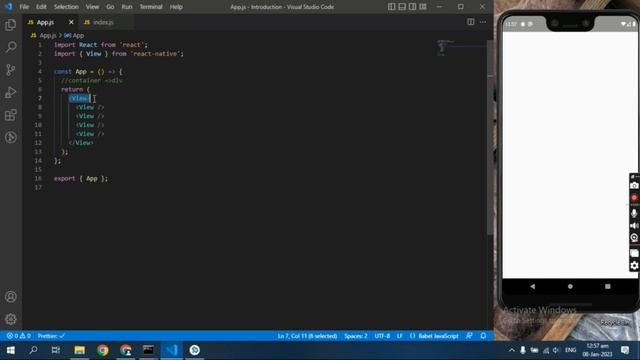Click the editor minimap
Screen dimensions: 640x360
[x=461, y=48]
